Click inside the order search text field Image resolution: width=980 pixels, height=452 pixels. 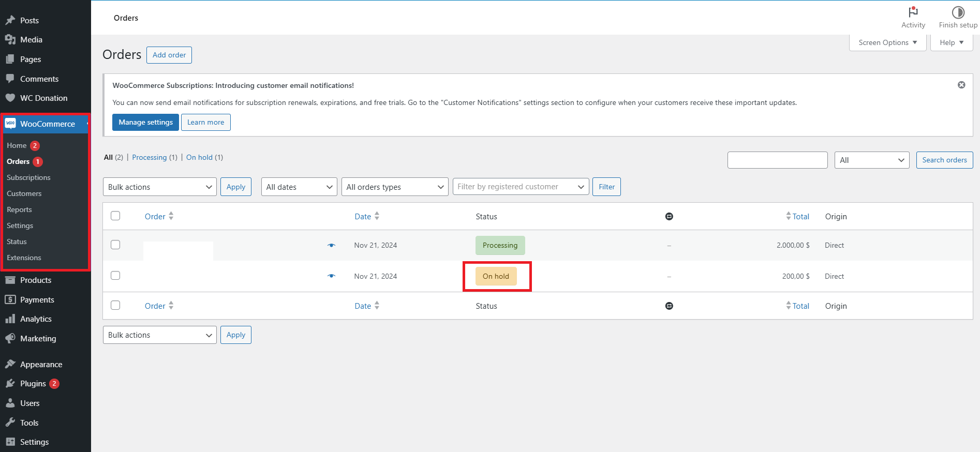[777, 160]
